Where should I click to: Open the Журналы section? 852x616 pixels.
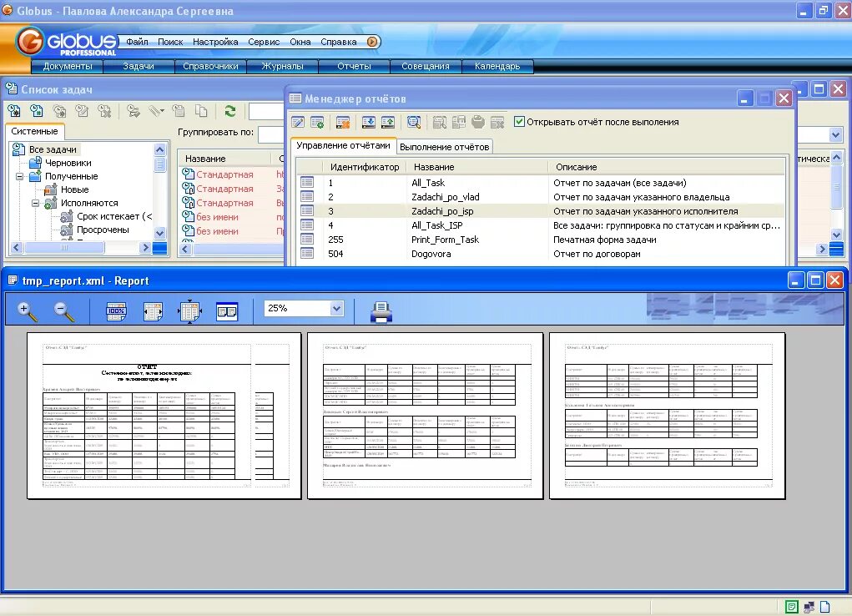282,66
